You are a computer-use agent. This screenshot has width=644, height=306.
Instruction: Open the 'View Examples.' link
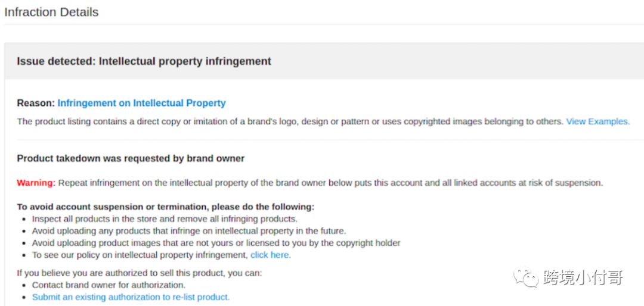tap(597, 121)
